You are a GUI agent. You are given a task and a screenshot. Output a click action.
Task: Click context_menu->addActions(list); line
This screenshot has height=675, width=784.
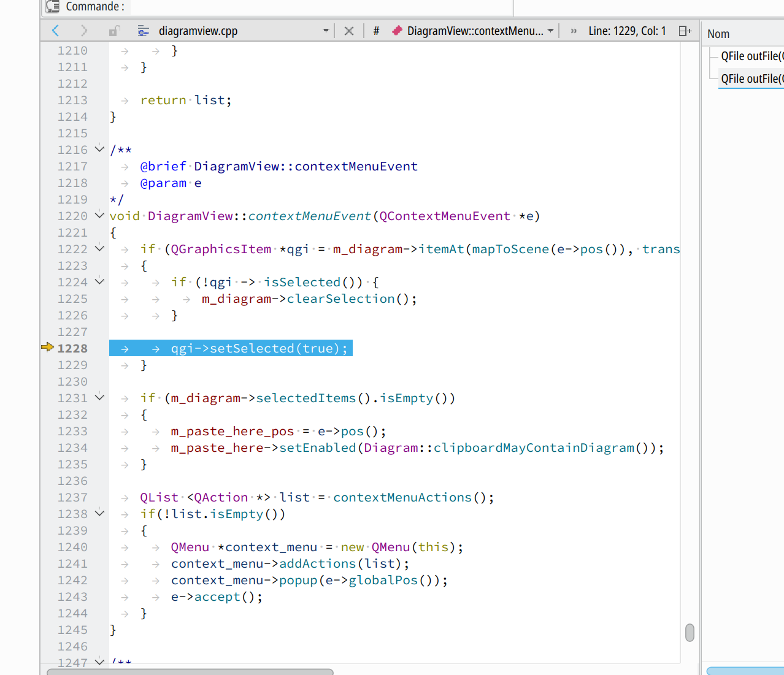pyautogui.click(x=290, y=563)
